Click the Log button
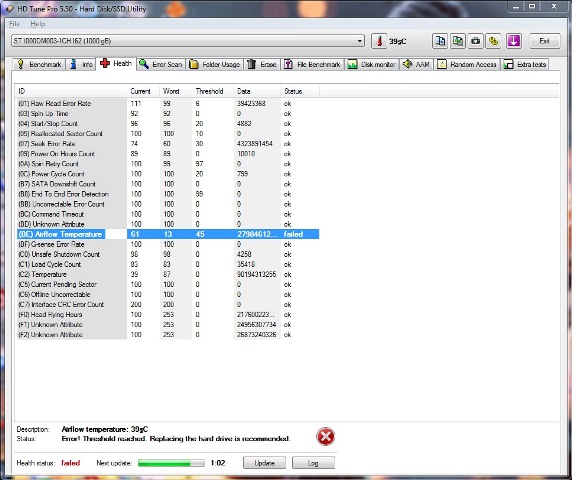Screen dimensions: 572x480 coord(313,463)
